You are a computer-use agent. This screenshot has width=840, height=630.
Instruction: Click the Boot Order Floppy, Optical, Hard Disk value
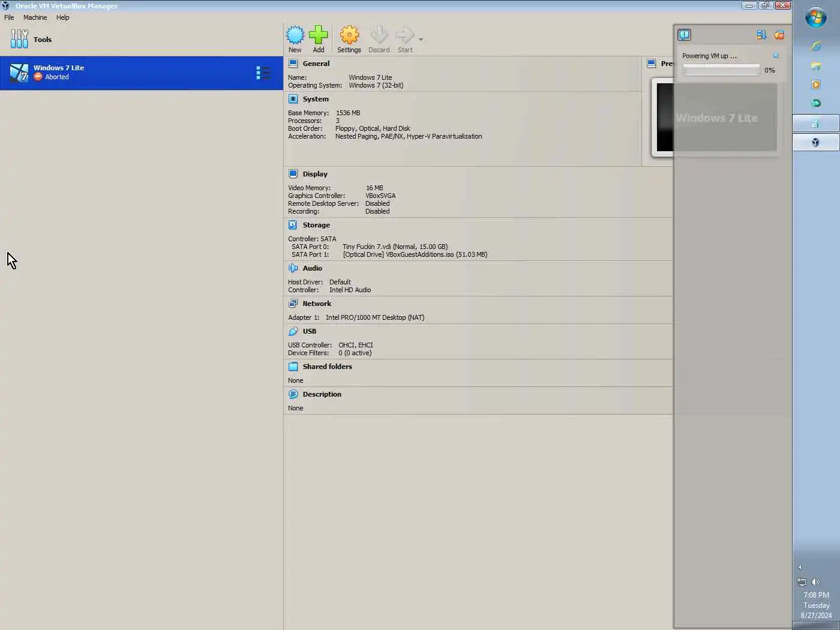coord(373,128)
